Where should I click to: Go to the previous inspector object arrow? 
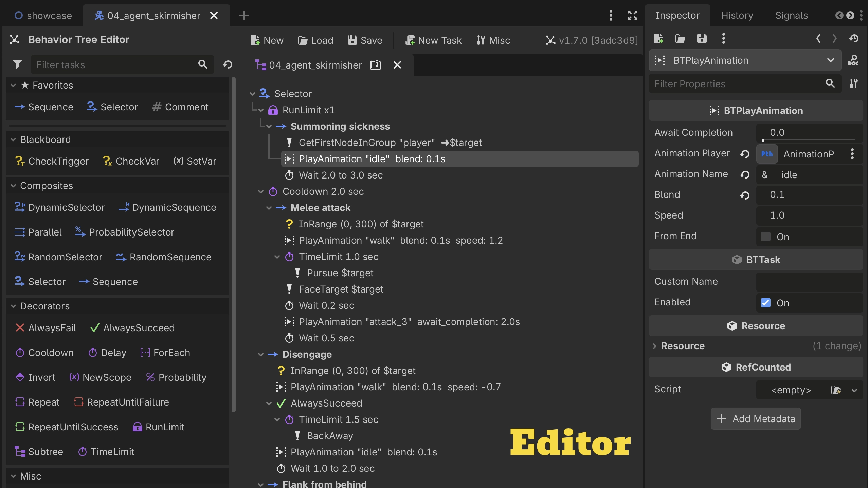point(818,39)
